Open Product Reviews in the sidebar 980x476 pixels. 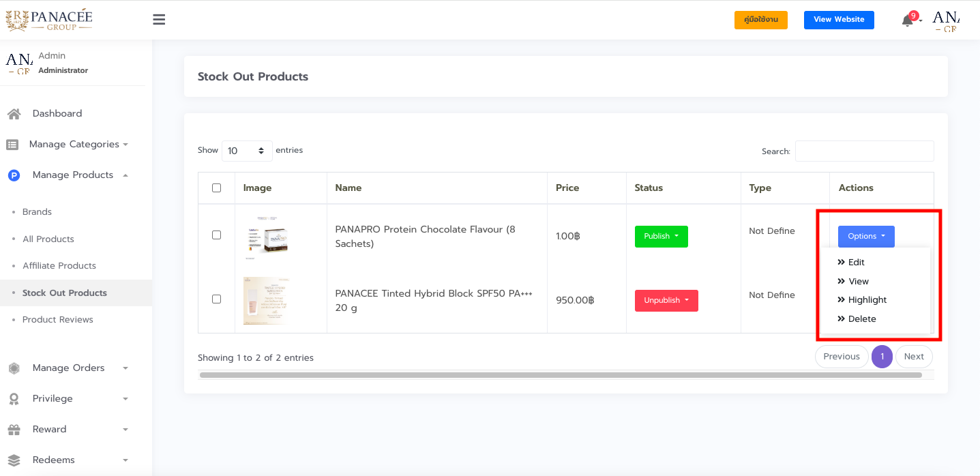click(x=58, y=320)
